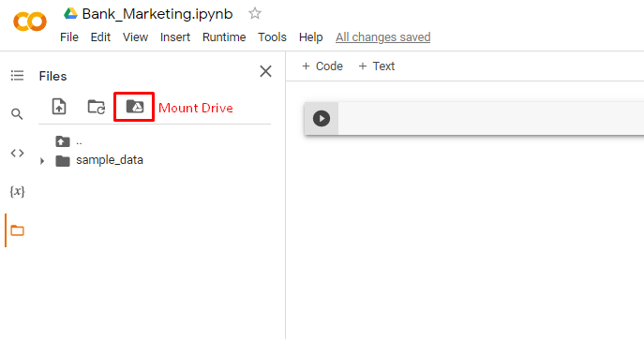Add a new Code cell
This screenshot has height=339, width=644.
tap(322, 66)
